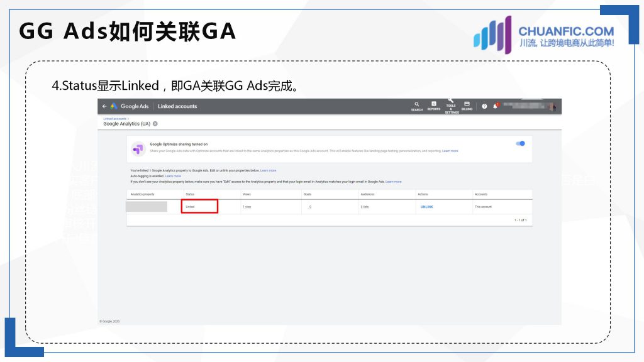
Task: Close Google Analytics (UA) with the X icon
Action: [x=155, y=124]
